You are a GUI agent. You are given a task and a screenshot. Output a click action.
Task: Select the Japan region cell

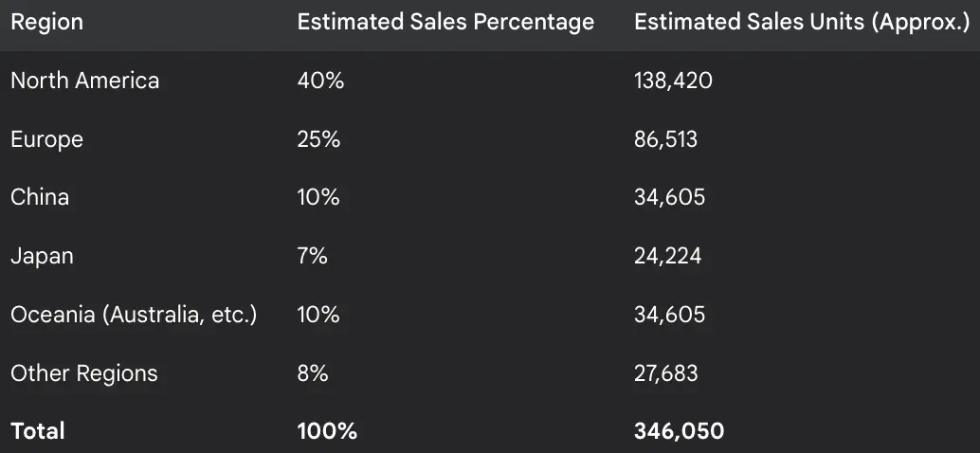click(x=42, y=256)
